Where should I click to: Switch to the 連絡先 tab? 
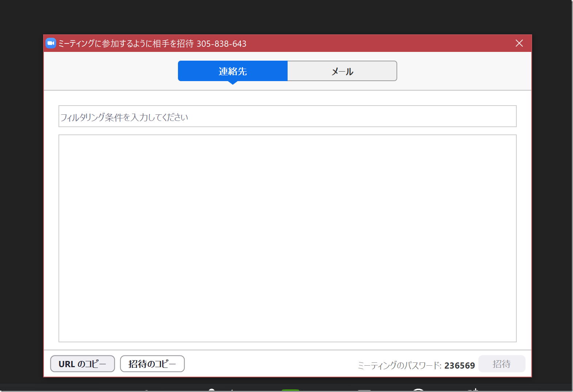(233, 71)
